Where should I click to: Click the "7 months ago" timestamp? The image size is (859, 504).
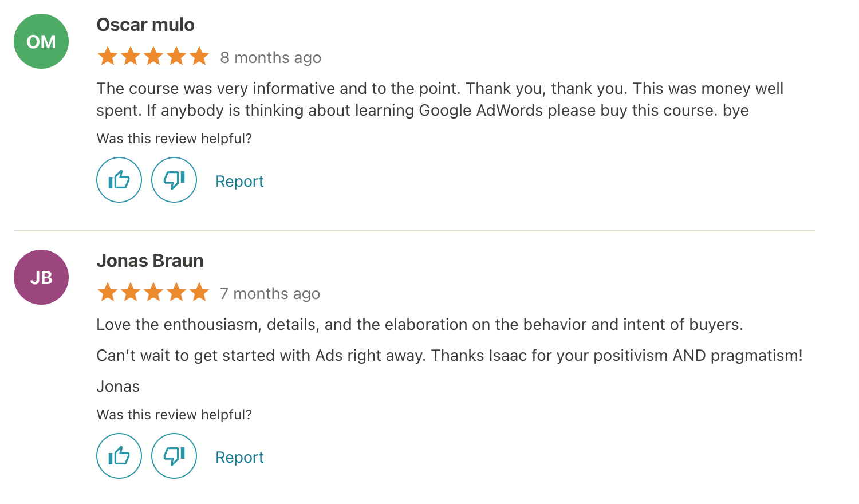pos(270,294)
